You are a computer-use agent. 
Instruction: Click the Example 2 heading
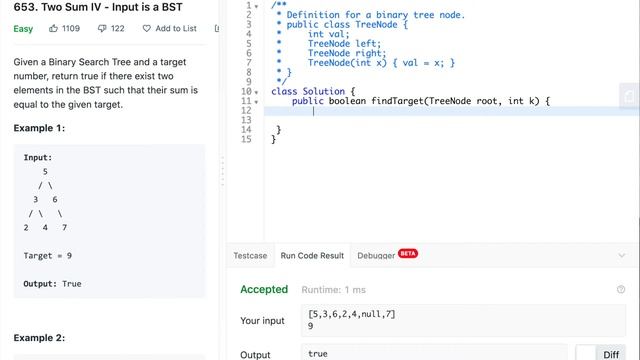[x=39, y=338]
